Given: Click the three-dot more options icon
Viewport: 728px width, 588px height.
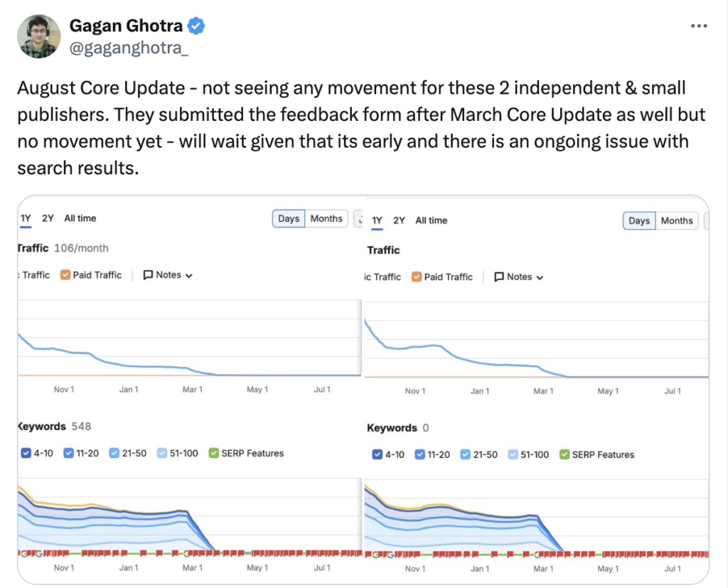Looking at the screenshot, I should [x=700, y=26].
